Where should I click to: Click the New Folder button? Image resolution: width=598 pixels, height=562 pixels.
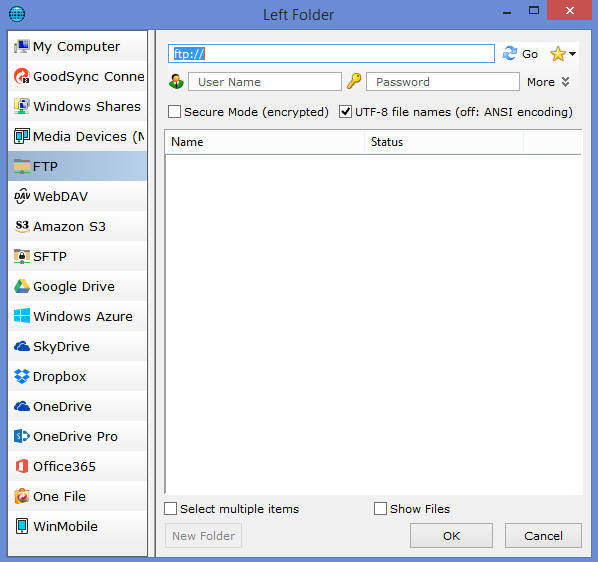point(203,536)
